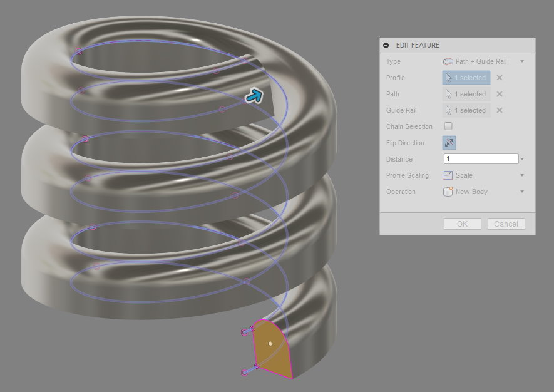The height and width of the screenshot is (392, 554).
Task: Enable the Chain Selection checkbox
Action: click(x=448, y=126)
